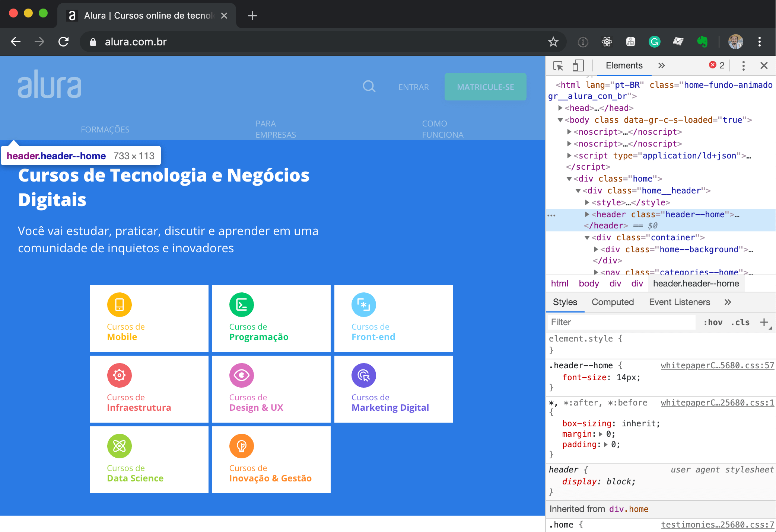Expand the header--home element node
This screenshot has width=776, height=532.
tap(587, 214)
